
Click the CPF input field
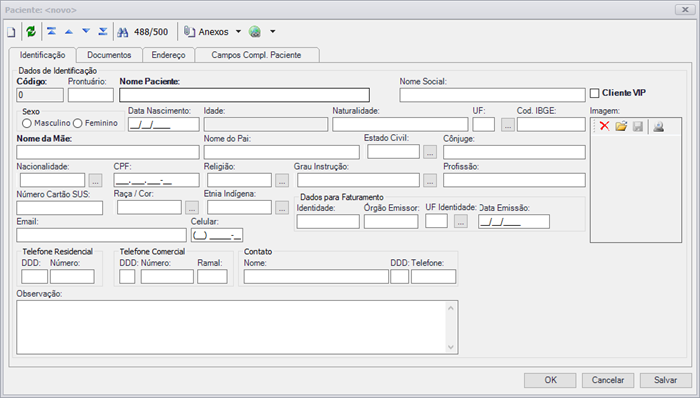coord(156,180)
